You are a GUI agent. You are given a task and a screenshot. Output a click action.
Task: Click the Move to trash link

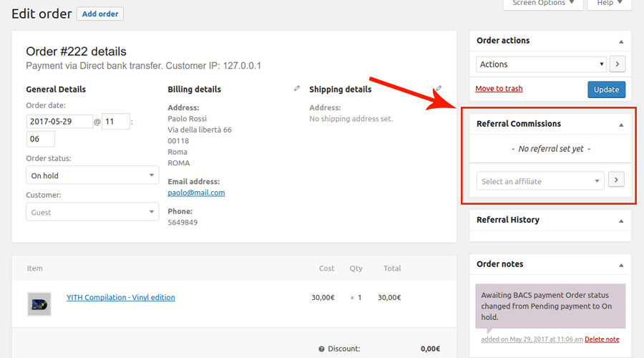[x=499, y=89]
